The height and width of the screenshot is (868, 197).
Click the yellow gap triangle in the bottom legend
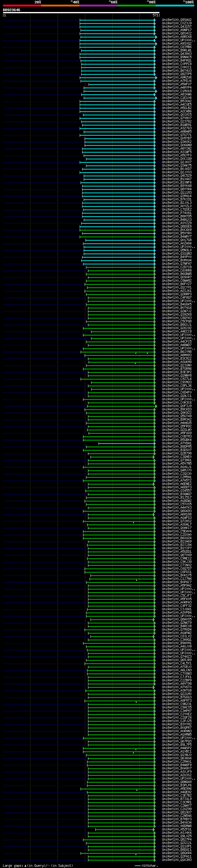25,866
